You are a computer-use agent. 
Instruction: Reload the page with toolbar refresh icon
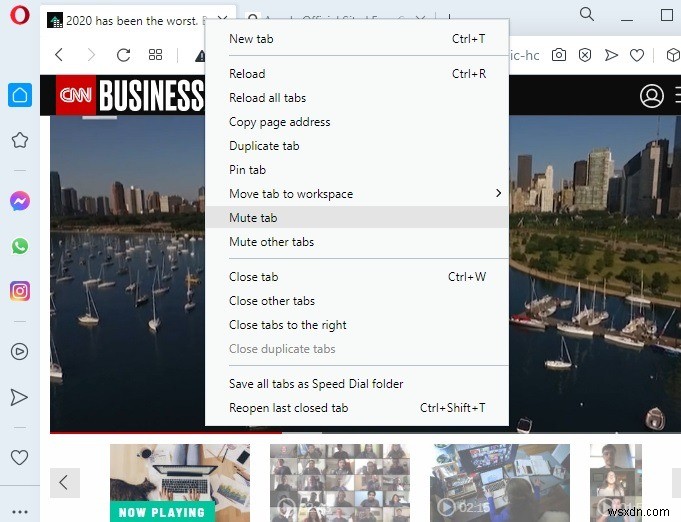coord(123,55)
